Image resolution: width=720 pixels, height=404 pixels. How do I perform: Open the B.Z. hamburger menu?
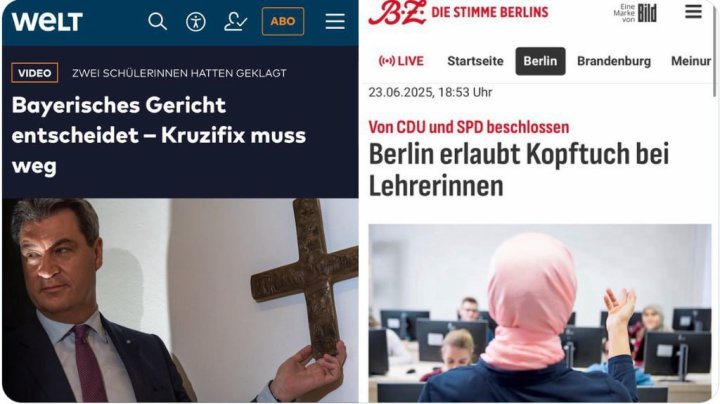[x=693, y=11]
